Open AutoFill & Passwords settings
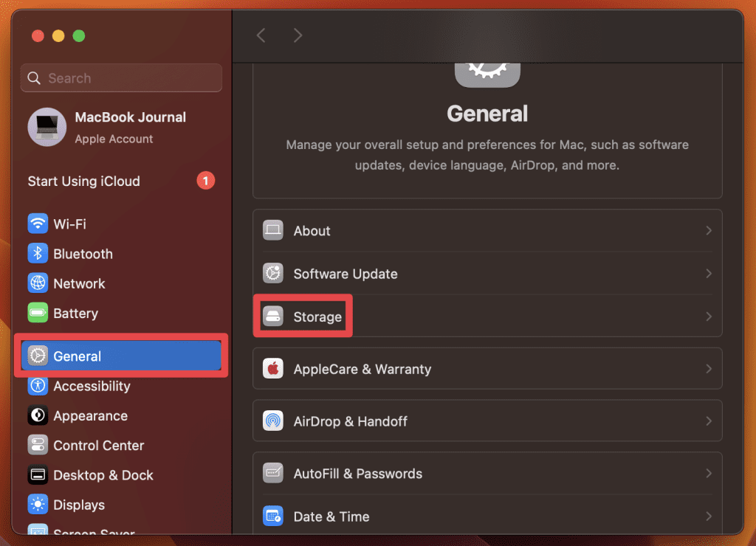 (x=487, y=473)
